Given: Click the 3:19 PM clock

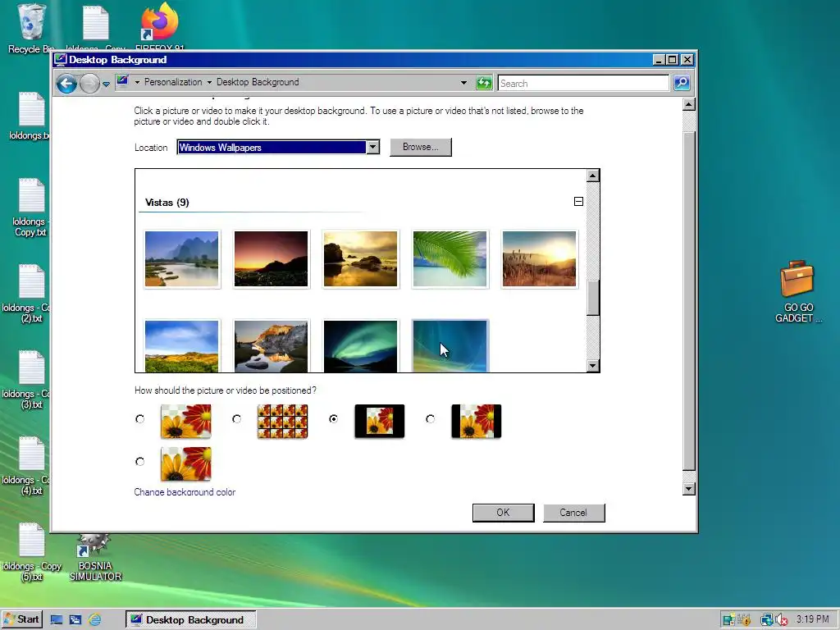Looking at the screenshot, I should [x=813, y=620].
